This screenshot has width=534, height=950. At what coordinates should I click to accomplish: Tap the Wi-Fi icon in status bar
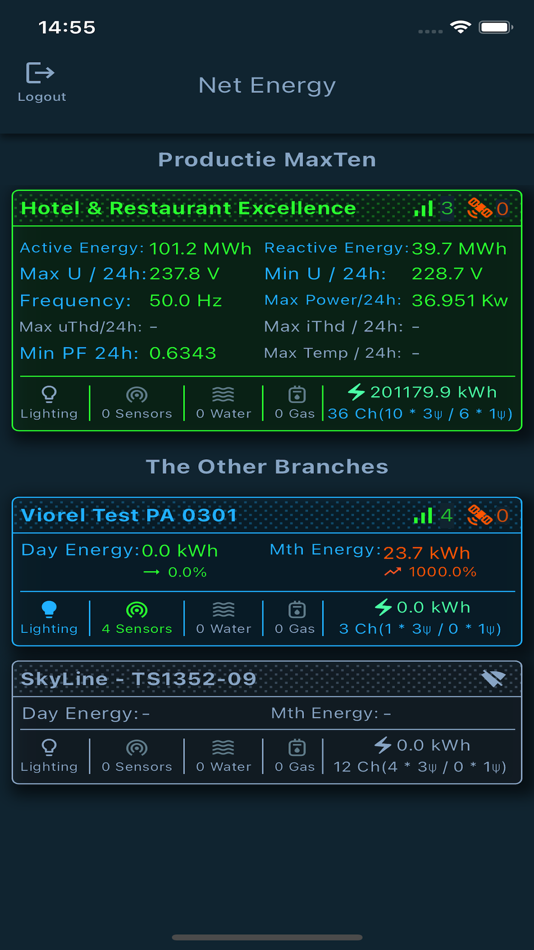pyautogui.click(x=461, y=27)
